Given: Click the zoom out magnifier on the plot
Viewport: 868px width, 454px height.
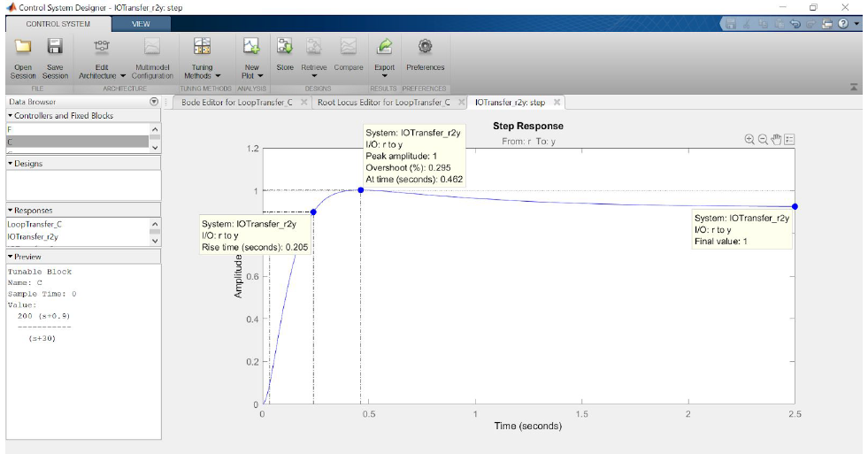Looking at the screenshot, I should [763, 139].
